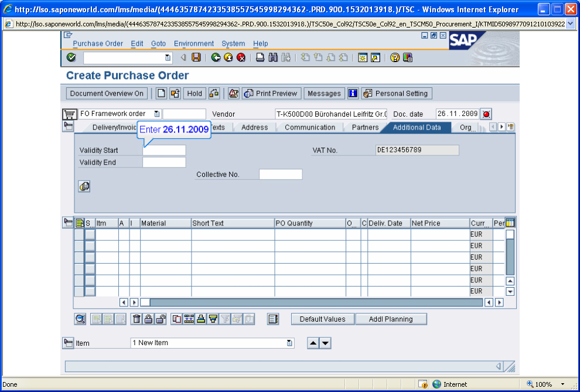Collapse the header section expander
Viewport: 580px width, 392px height.
(x=68, y=126)
